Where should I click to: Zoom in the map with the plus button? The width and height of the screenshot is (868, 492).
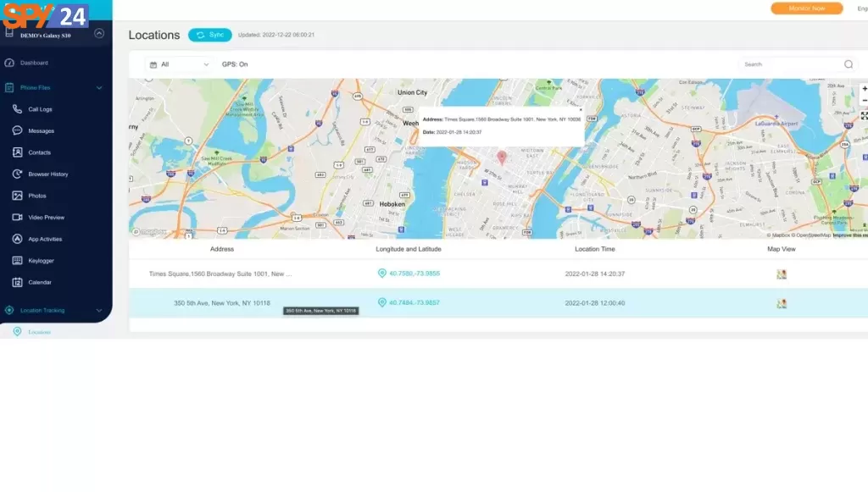click(864, 88)
